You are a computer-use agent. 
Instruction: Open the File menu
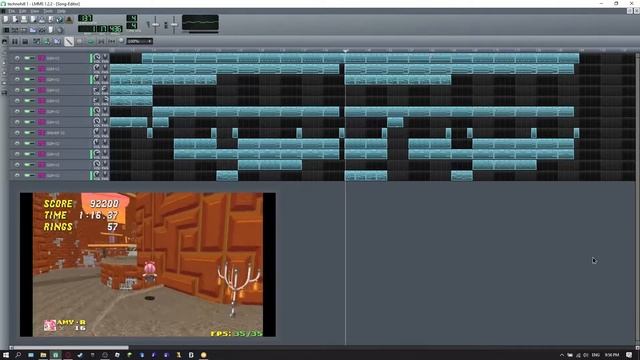(x=12, y=11)
